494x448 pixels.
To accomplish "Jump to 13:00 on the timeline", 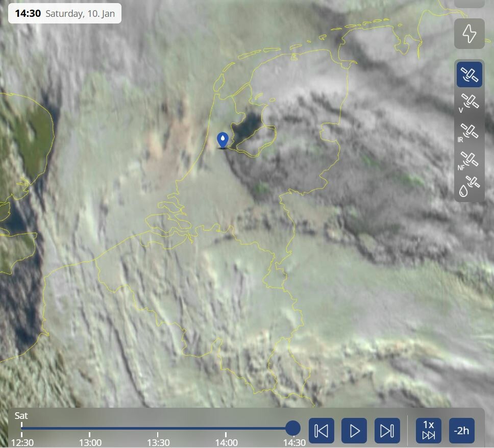I will (90, 443).
